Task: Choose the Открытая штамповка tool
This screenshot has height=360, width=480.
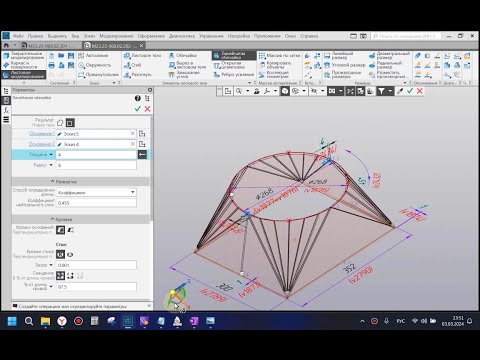Action: [230, 65]
